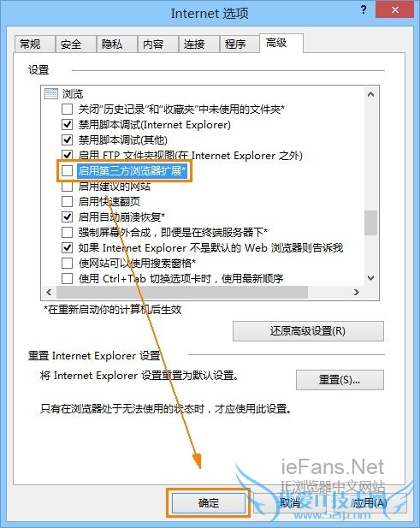Click the settings list scroll up arrow

[x=371, y=94]
